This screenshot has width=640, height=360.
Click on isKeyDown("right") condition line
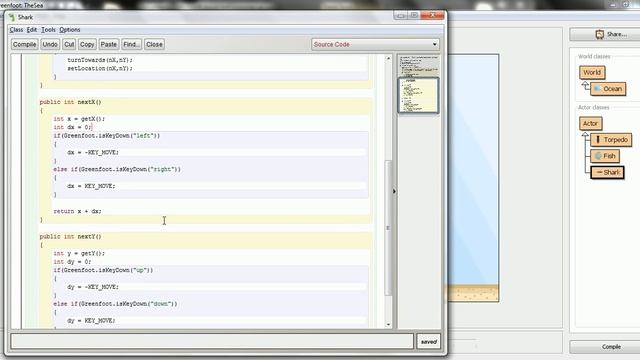(117, 169)
